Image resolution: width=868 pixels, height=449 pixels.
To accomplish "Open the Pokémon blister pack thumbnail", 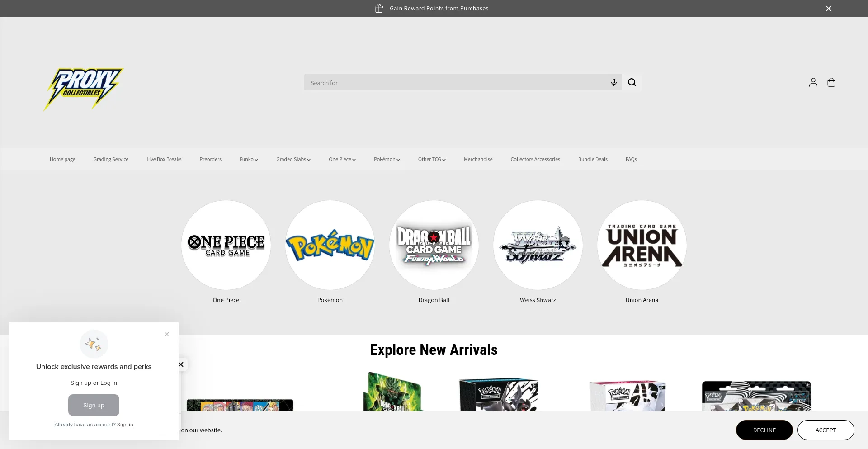I will coord(757,396).
